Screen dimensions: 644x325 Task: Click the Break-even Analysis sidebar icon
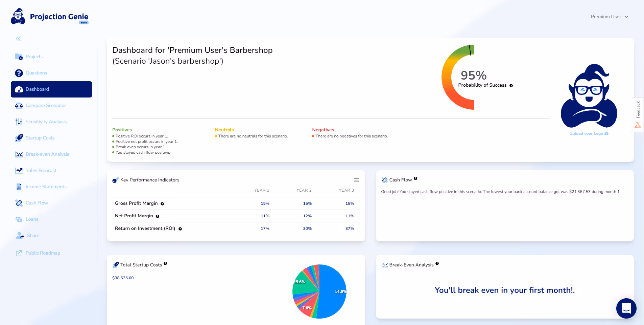coord(19,154)
